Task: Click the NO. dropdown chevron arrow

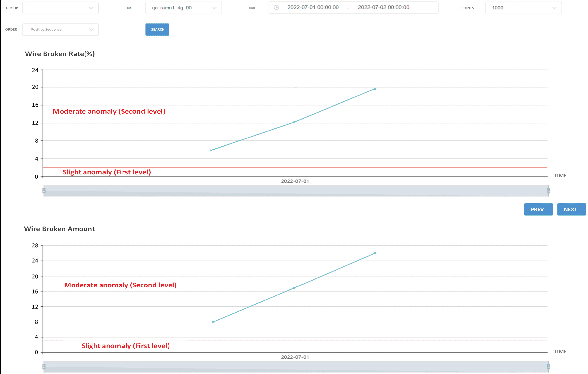Action: coord(214,8)
